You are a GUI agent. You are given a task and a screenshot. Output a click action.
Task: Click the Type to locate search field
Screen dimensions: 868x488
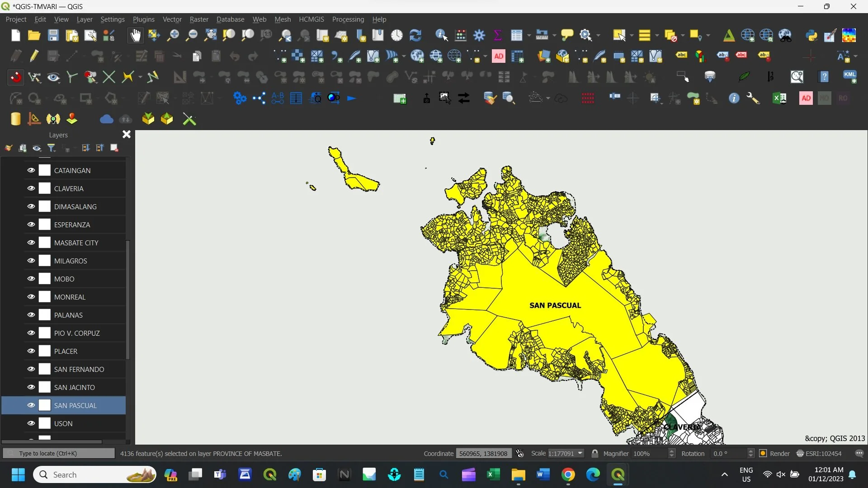click(x=59, y=453)
